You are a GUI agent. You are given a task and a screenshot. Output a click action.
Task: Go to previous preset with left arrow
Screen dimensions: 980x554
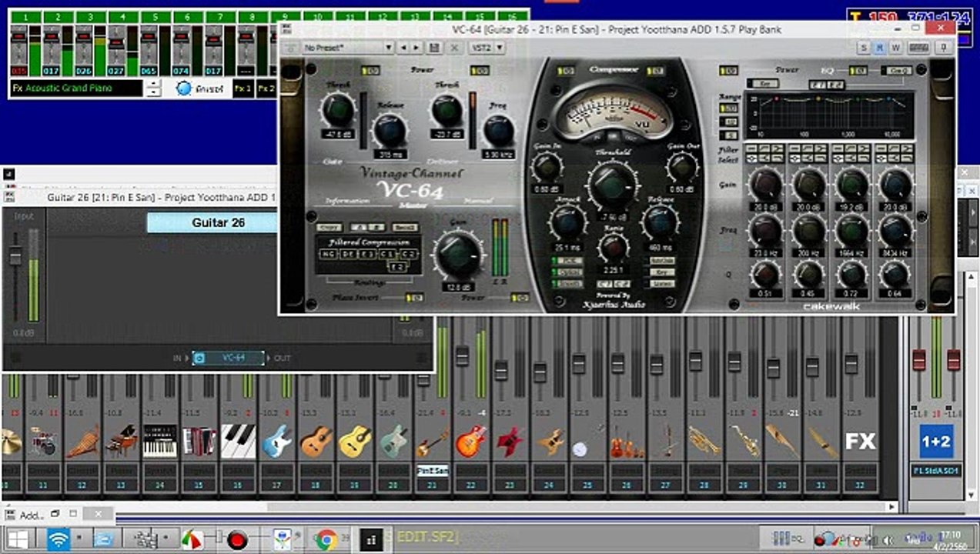tap(403, 48)
